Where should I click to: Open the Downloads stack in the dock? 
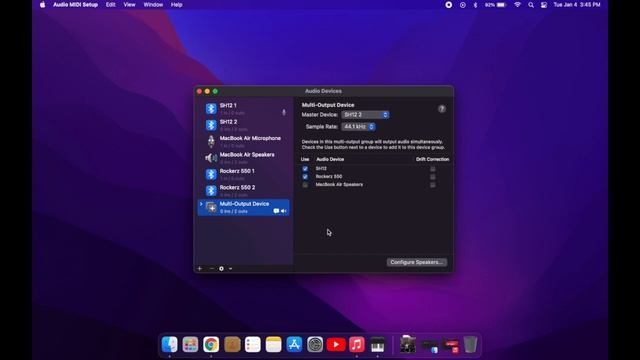pyautogui.click(x=408, y=344)
